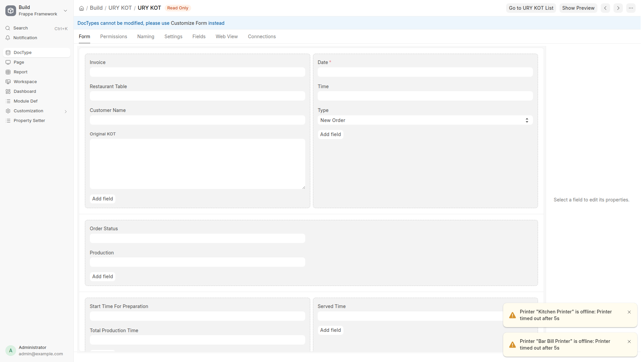The image size is (644, 362).
Task: Expand the Build workspace switcher chevron
Action: pyautogui.click(x=65, y=11)
